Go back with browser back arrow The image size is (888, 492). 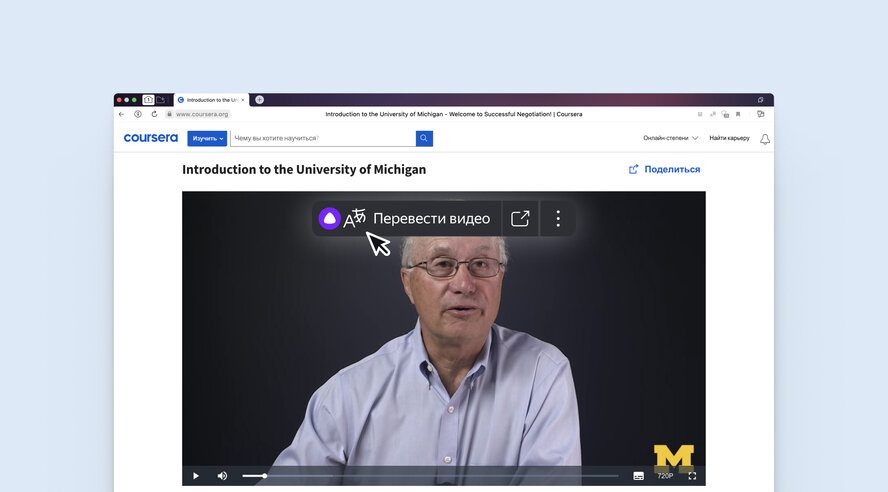point(122,114)
